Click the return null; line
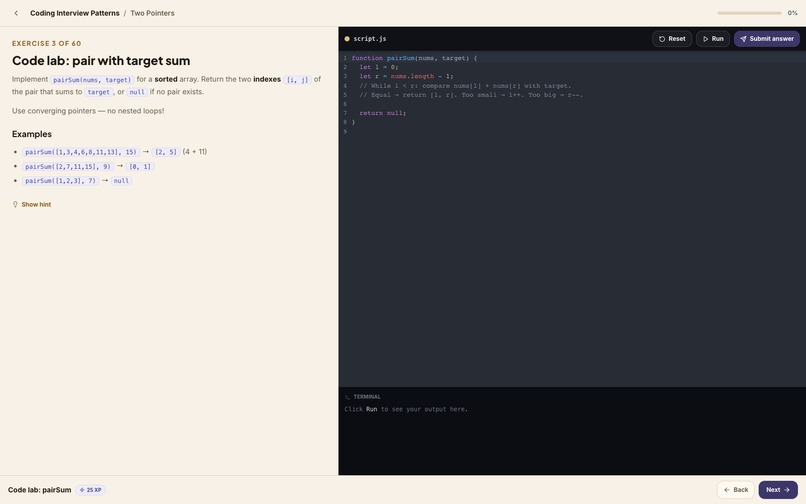The width and height of the screenshot is (806, 504). [382, 113]
